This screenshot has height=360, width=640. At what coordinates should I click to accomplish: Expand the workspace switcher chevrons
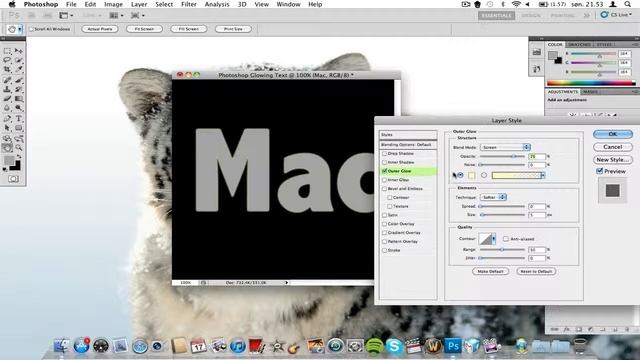tap(587, 16)
